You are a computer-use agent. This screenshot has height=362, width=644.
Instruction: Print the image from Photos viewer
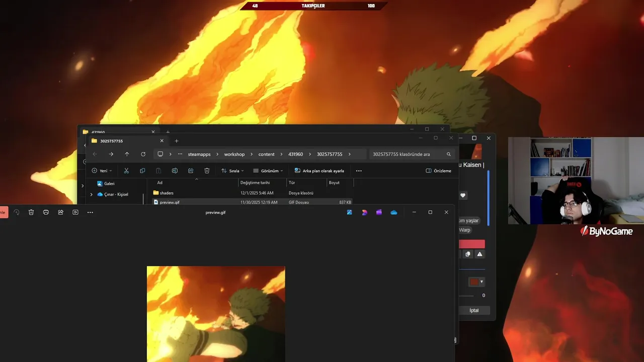[x=46, y=212]
